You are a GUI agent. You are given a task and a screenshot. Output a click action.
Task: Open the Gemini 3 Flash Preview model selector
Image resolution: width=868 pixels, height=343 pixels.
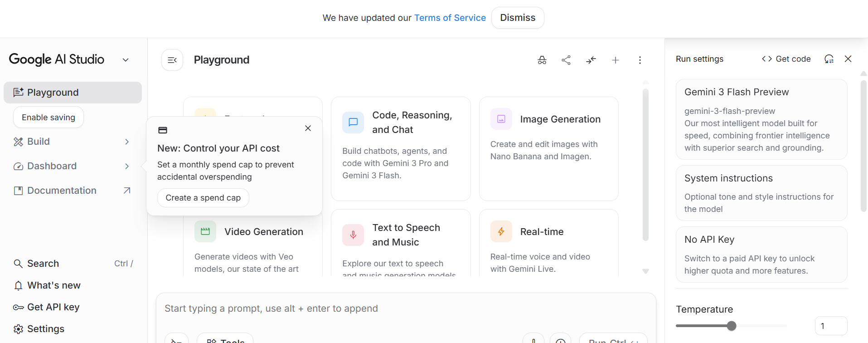pyautogui.click(x=761, y=119)
